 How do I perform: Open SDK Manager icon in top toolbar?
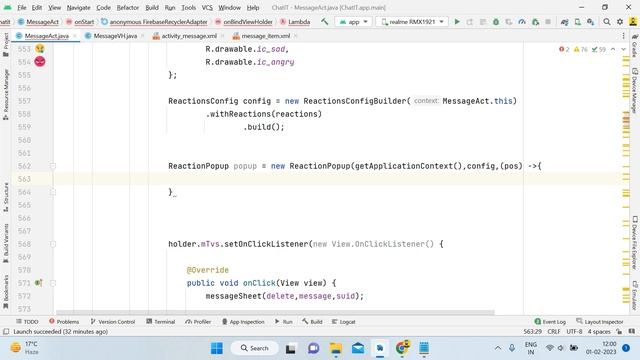pyautogui.click(x=591, y=22)
